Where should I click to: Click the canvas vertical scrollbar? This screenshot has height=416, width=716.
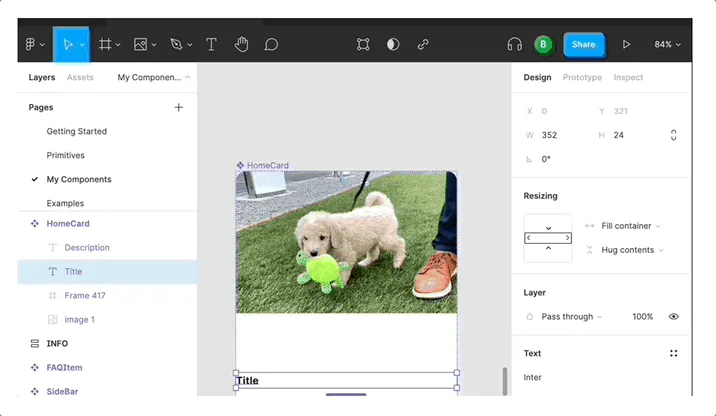[x=505, y=381]
